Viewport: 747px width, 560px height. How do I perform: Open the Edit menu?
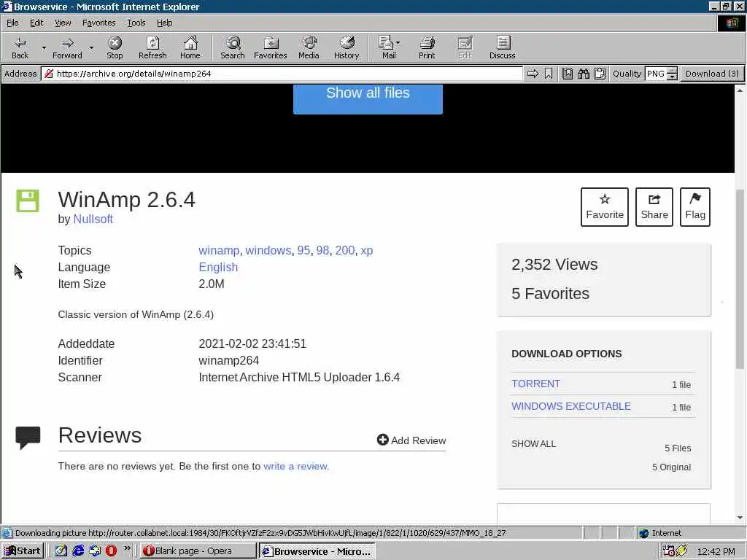(36, 23)
